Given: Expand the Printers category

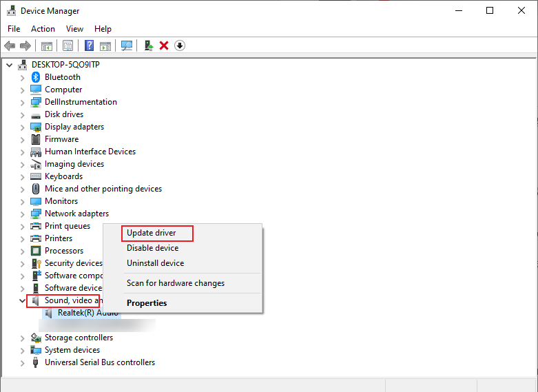Looking at the screenshot, I should click(22, 239).
